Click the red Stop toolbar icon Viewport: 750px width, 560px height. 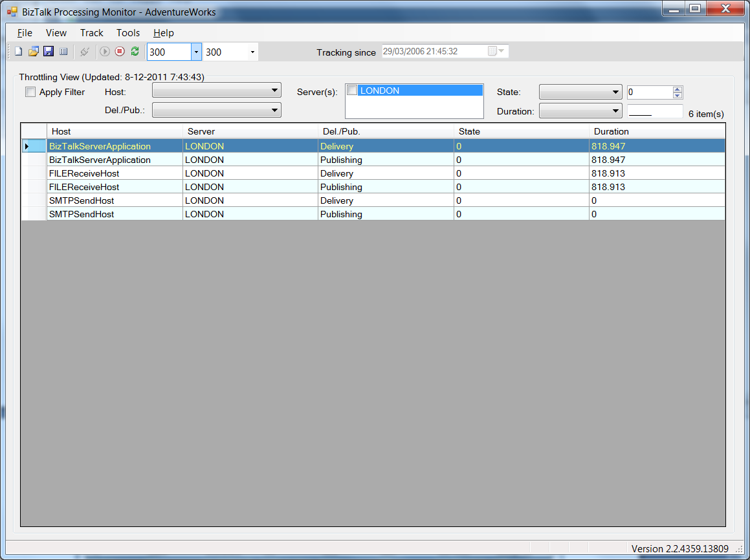120,52
